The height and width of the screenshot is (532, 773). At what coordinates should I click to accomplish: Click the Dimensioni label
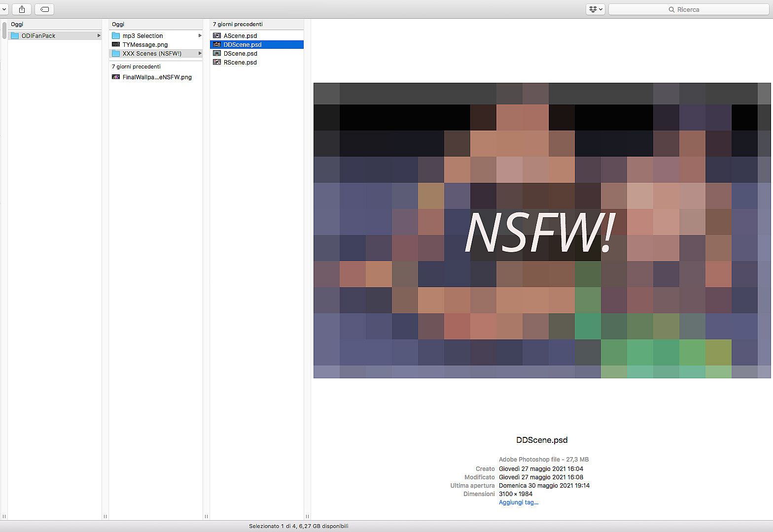(x=479, y=494)
